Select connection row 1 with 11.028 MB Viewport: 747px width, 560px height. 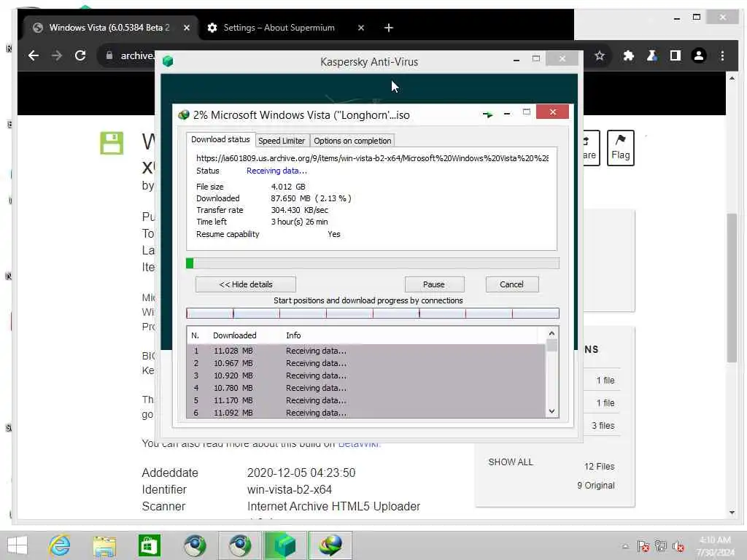pos(365,351)
